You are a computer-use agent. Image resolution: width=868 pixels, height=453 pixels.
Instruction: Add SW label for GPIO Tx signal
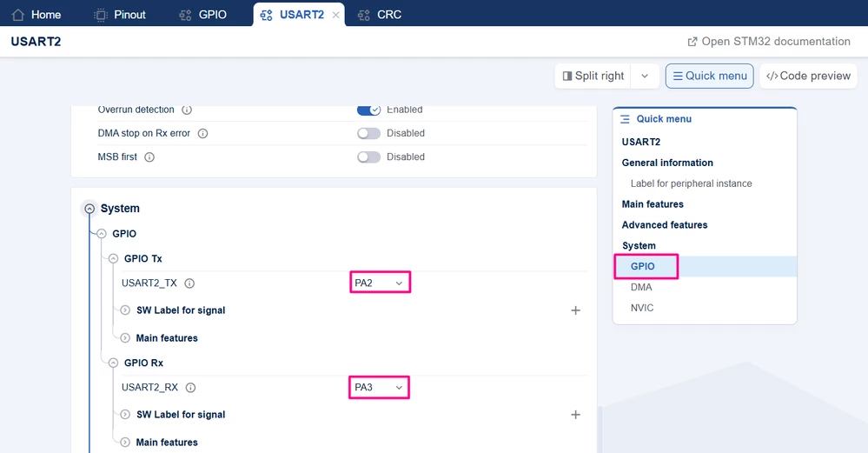click(x=576, y=310)
